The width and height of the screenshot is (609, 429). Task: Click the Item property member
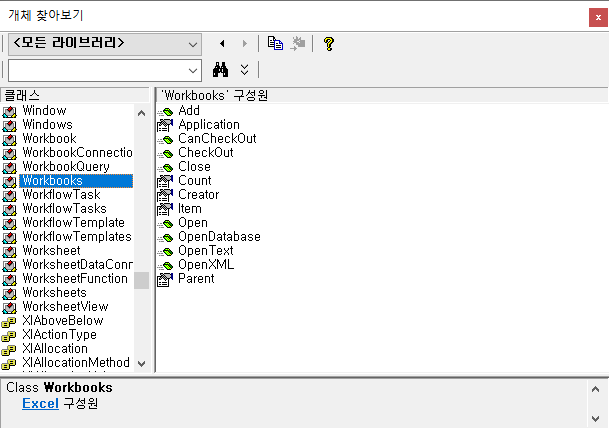click(190, 208)
